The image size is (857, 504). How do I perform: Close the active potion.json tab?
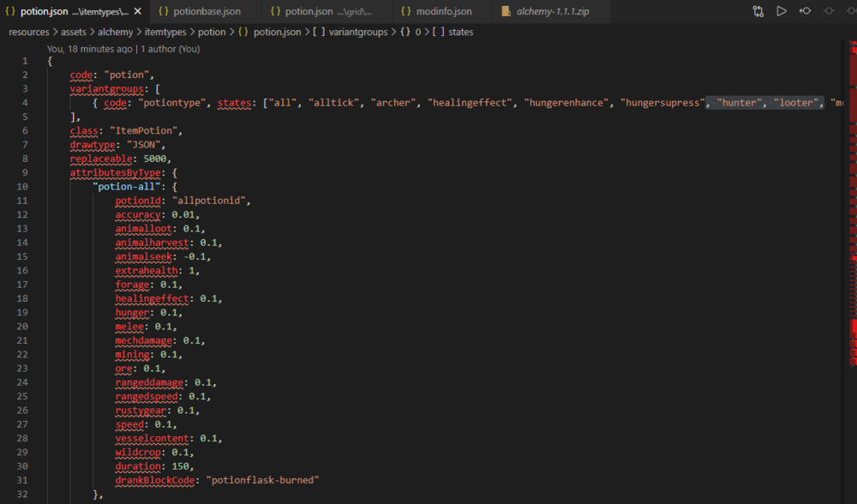[138, 11]
